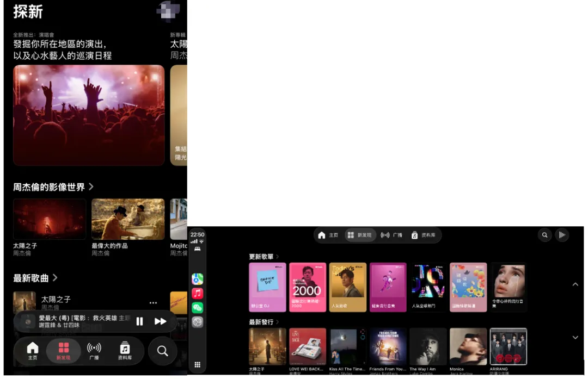Click CarPlay 22:50 clock status
588x379 pixels.
pyautogui.click(x=197, y=235)
